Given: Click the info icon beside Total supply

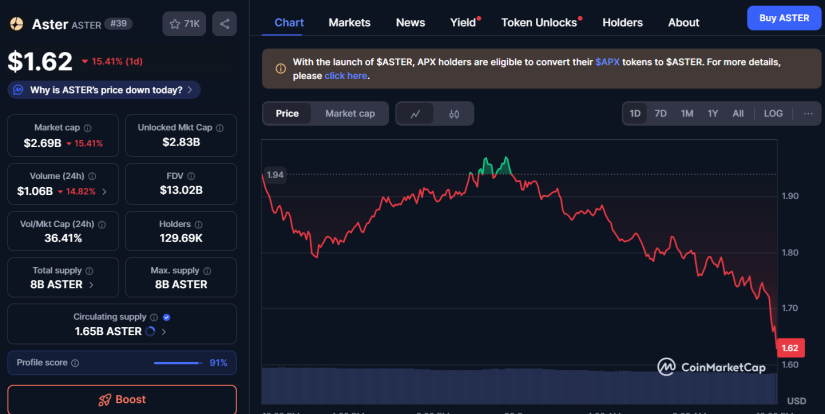Looking at the screenshot, I should [x=89, y=271].
